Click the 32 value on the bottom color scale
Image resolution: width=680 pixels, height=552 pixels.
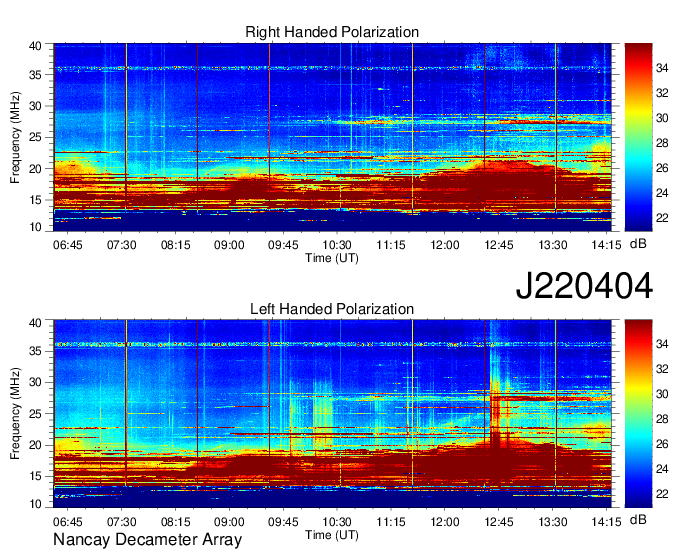[662, 369]
